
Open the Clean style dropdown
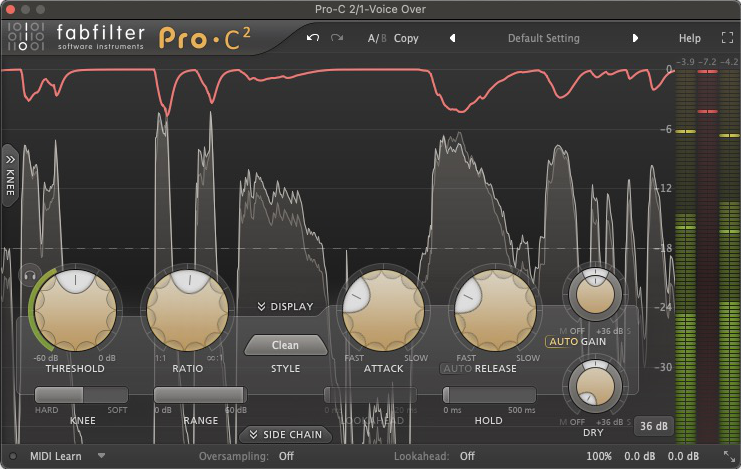286,345
